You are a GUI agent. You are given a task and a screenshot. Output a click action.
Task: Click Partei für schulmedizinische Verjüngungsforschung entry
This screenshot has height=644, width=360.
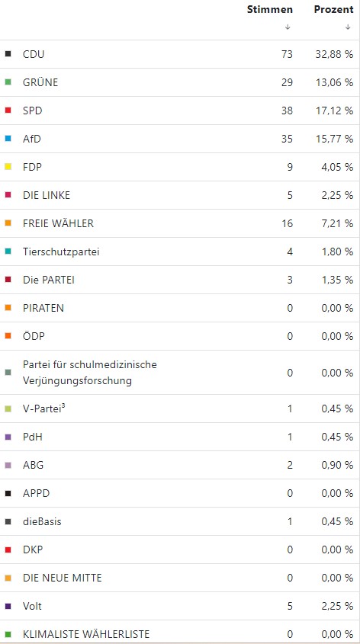tap(90, 373)
